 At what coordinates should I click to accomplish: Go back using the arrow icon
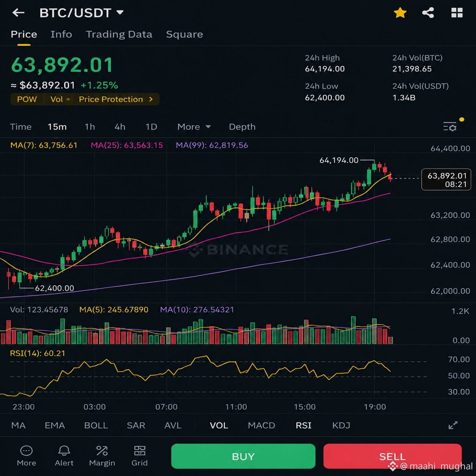pyautogui.click(x=18, y=13)
